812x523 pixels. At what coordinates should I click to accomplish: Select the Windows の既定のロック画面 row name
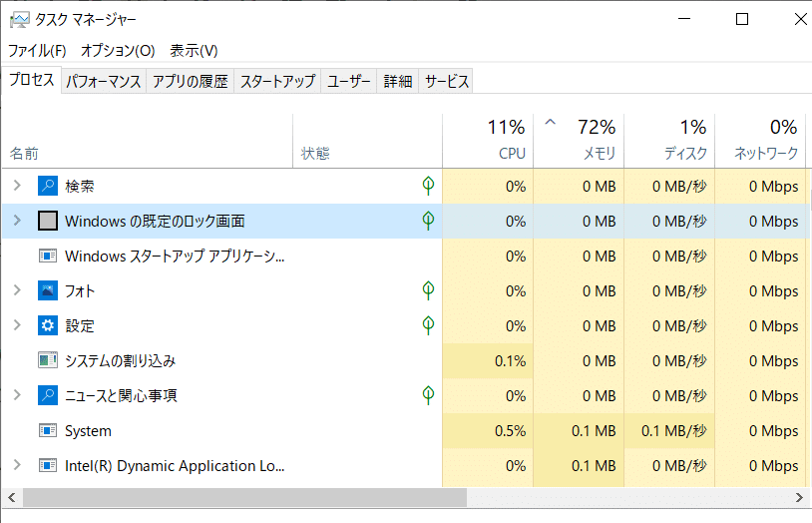[x=155, y=221]
